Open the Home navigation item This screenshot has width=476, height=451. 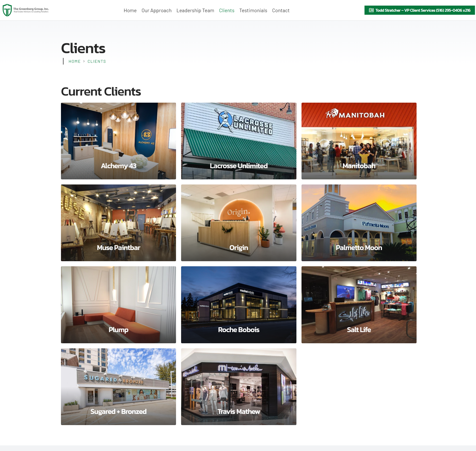[x=130, y=10]
